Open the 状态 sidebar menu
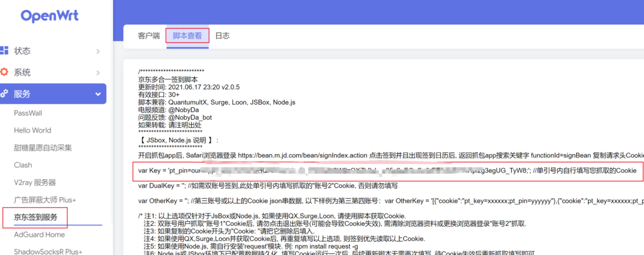The height and width of the screenshot is (255, 644). point(53,51)
